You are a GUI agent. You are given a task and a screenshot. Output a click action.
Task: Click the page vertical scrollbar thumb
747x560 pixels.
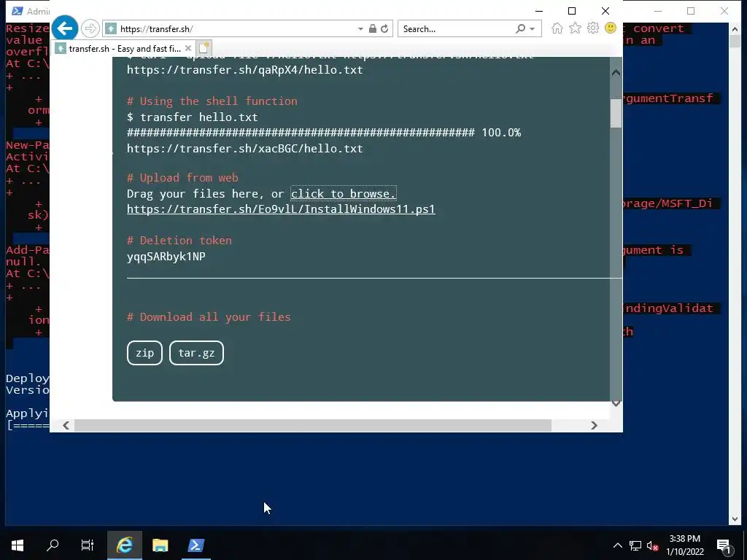(x=616, y=113)
